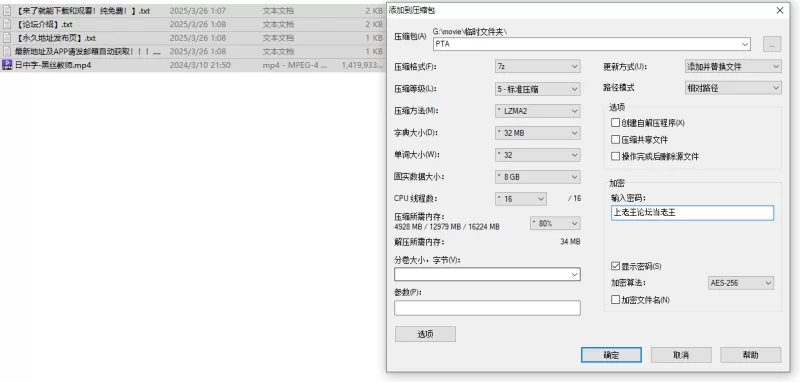This screenshot has width=800, height=382.
Task: Click the 帮助 button
Action: [x=751, y=355]
